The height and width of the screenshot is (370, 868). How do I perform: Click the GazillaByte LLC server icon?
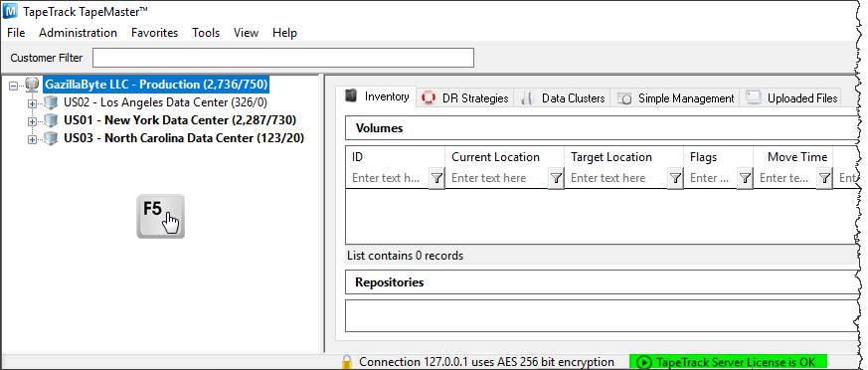click(x=32, y=85)
